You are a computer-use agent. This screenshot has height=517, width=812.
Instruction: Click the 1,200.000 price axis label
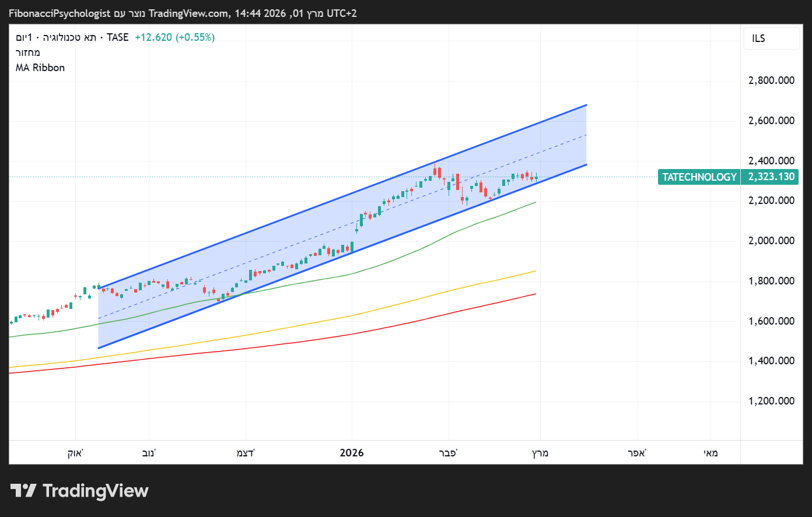(771, 401)
